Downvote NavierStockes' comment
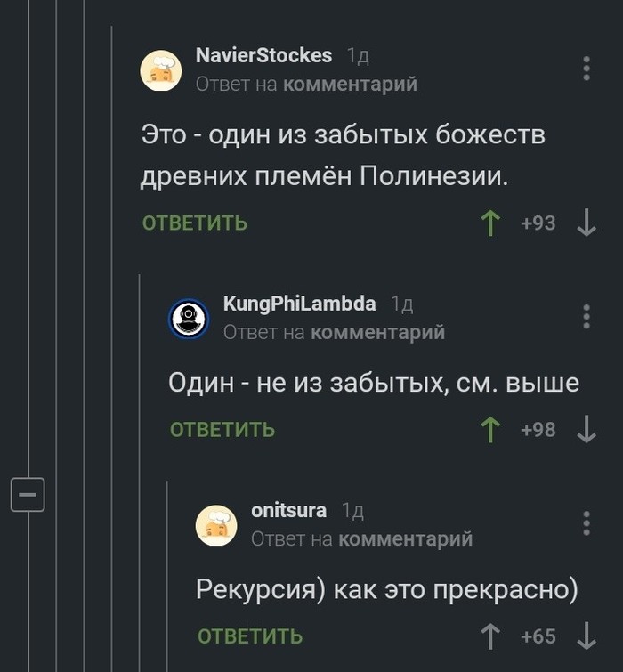 pyautogui.click(x=587, y=223)
